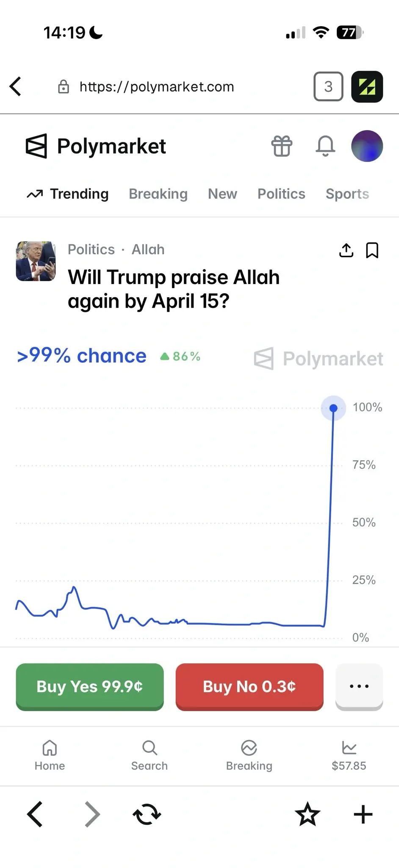Screen dimensions: 399x868
Task: Tap the share market icon
Action: pyautogui.click(x=346, y=250)
